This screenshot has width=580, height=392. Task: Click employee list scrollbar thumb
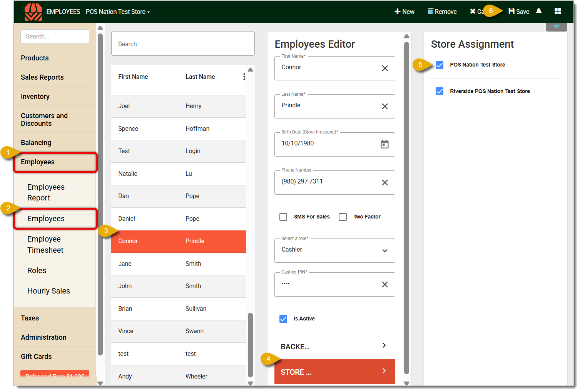[x=250, y=345]
